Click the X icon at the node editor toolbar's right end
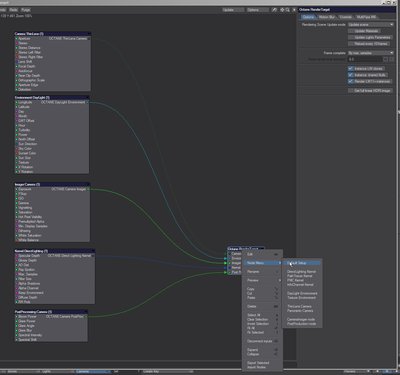 pos(294,10)
